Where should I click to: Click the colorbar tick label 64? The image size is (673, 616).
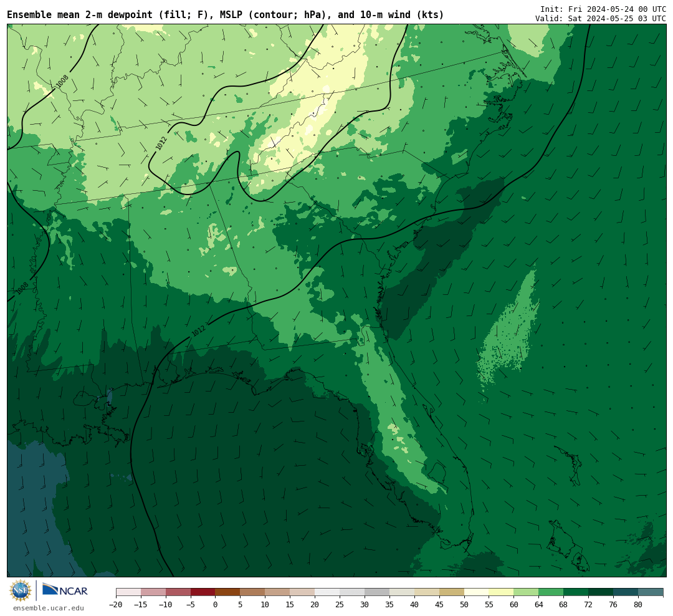coord(539,604)
